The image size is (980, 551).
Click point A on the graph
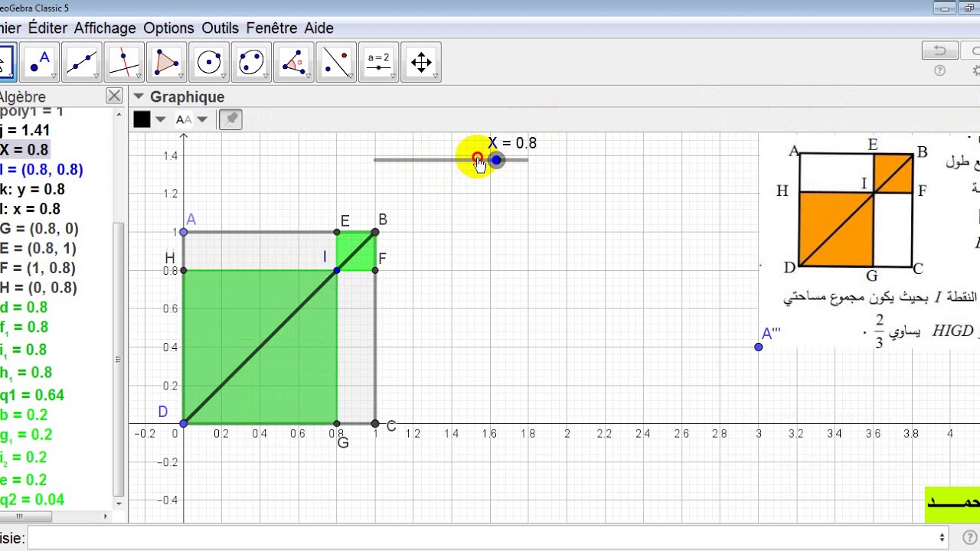[x=184, y=232]
